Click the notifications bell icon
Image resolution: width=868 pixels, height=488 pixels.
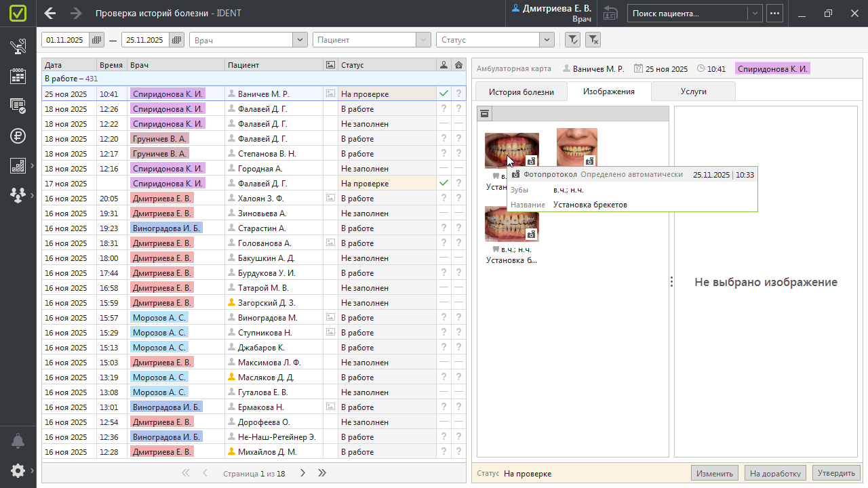(x=18, y=441)
